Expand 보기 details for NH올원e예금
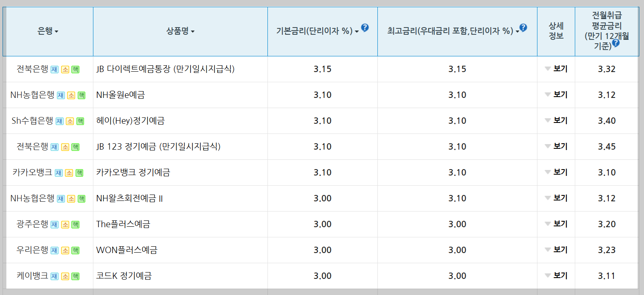The height and width of the screenshot is (295, 644). click(x=556, y=95)
